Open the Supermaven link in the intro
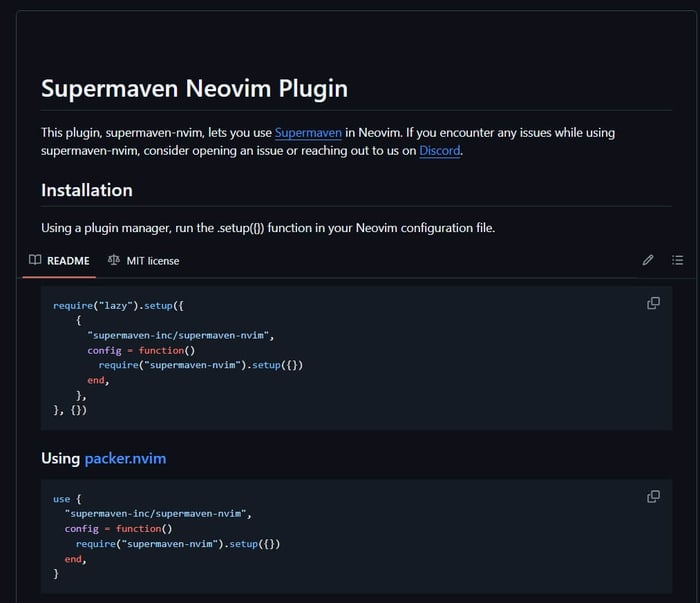The height and width of the screenshot is (603, 700). 308,133
